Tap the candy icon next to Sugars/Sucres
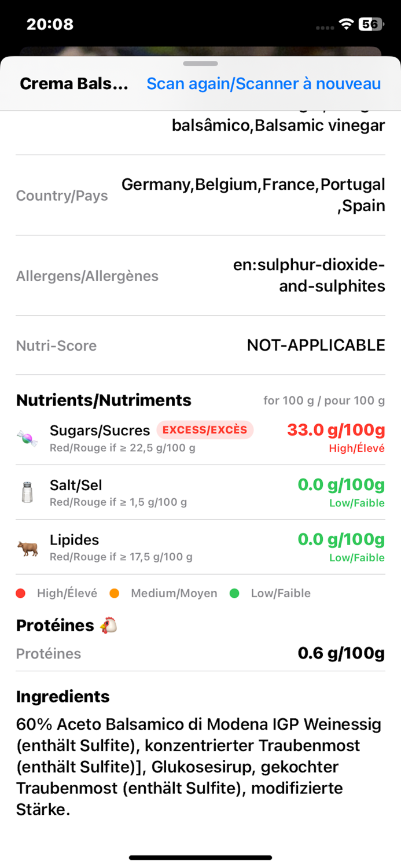 pyautogui.click(x=27, y=438)
